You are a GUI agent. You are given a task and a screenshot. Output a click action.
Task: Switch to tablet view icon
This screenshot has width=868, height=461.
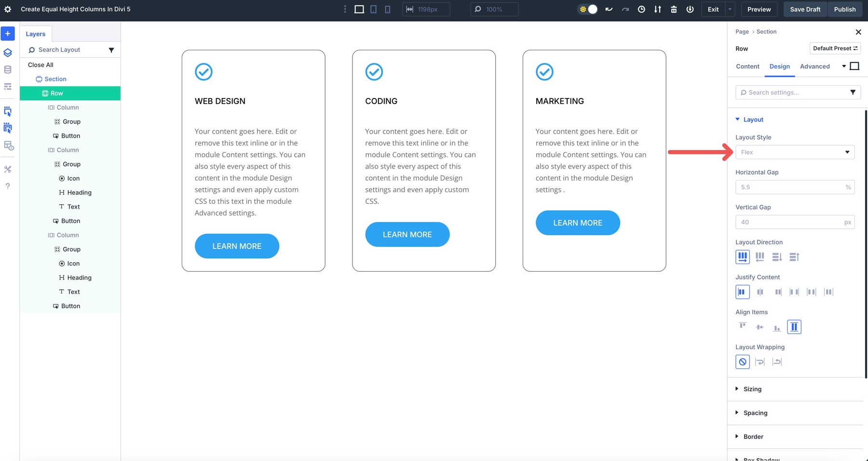point(374,9)
